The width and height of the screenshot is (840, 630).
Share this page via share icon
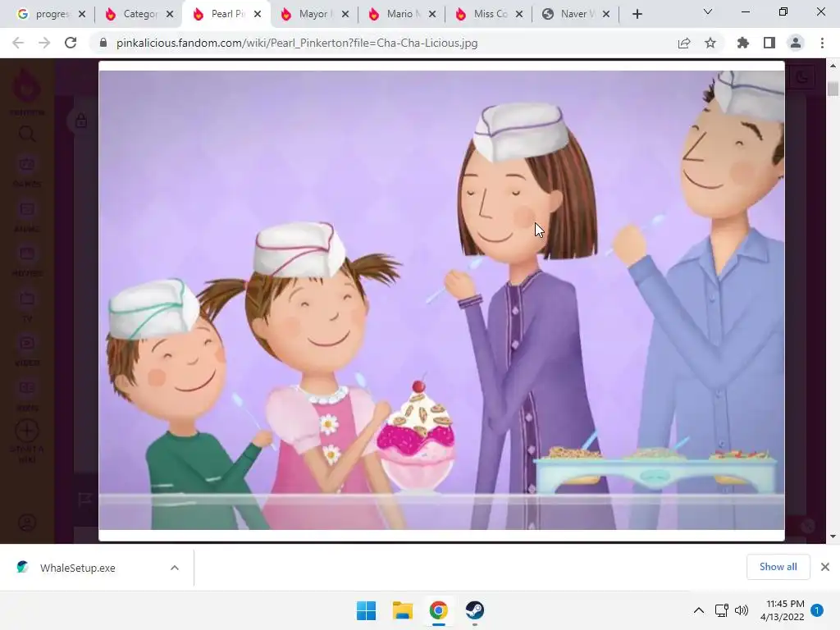(x=683, y=43)
